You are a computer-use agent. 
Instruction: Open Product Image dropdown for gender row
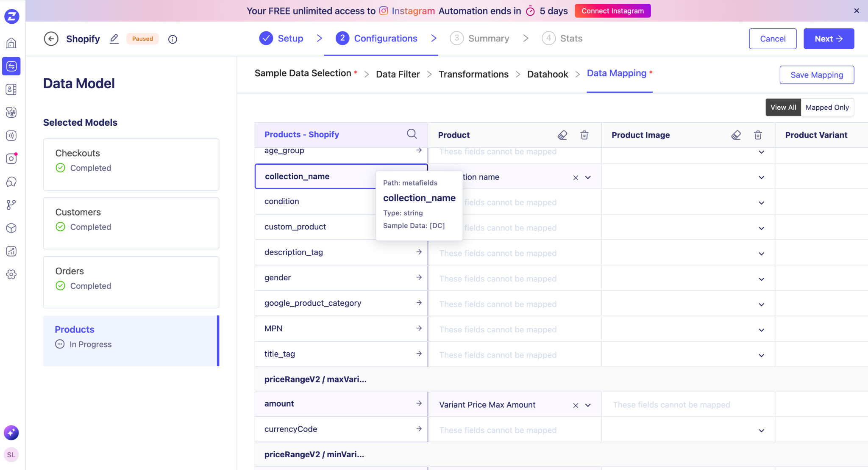click(761, 279)
